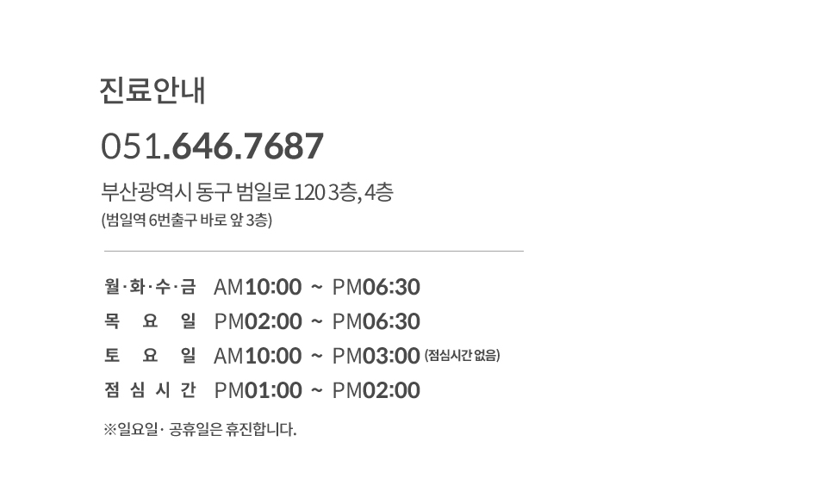This screenshot has width=827, height=504.
Task: Click the 목요일 schedule label
Action: pyautogui.click(x=150, y=321)
